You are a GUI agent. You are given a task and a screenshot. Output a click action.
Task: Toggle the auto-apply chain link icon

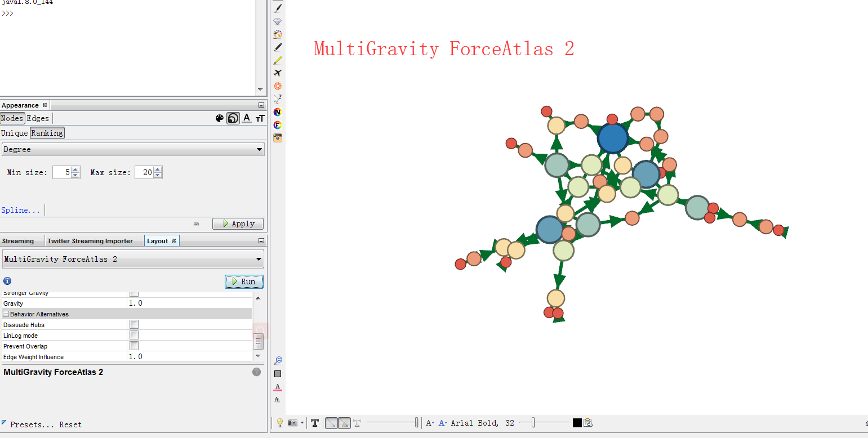(x=196, y=224)
